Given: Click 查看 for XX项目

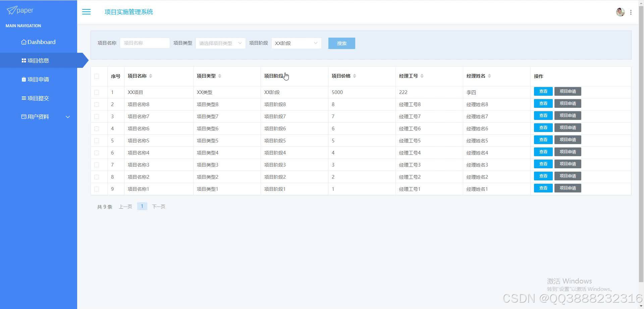Looking at the screenshot, I should click(543, 91).
